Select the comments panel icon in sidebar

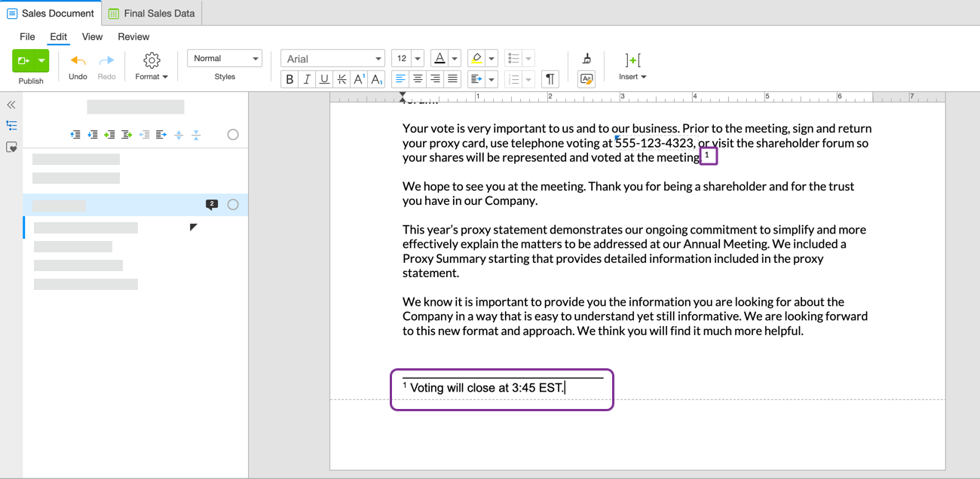click(x=11, y=148)
